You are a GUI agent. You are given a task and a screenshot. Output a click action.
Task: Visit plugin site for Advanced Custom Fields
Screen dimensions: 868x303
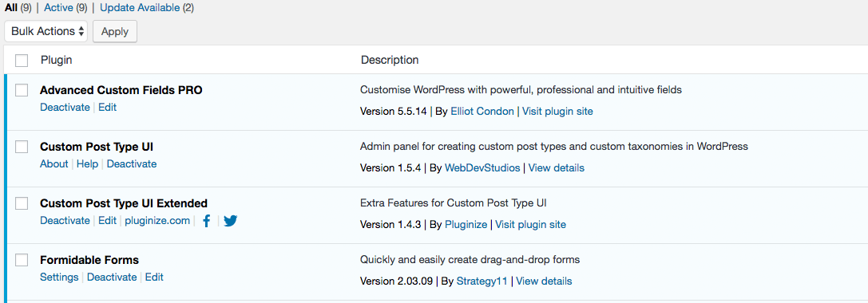(557, 111)
